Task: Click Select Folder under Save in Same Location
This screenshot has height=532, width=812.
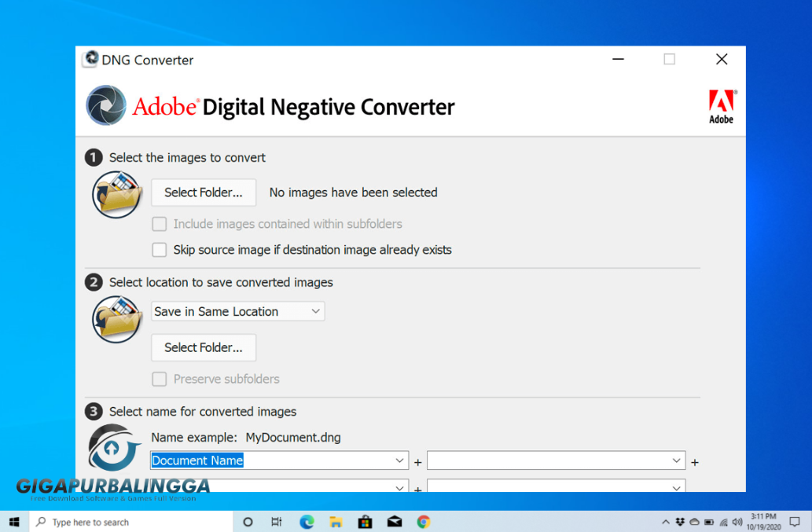Action: coord(203,347)
